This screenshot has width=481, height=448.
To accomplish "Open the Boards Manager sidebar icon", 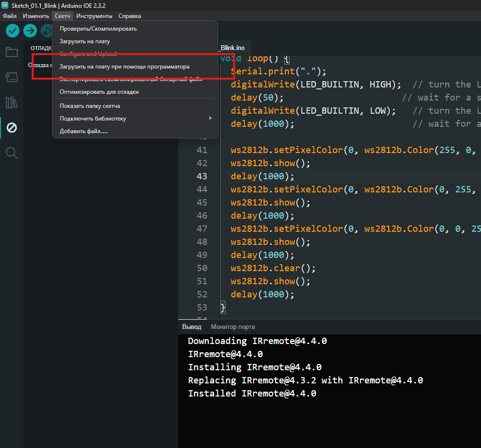I will [x=12, y=77].
